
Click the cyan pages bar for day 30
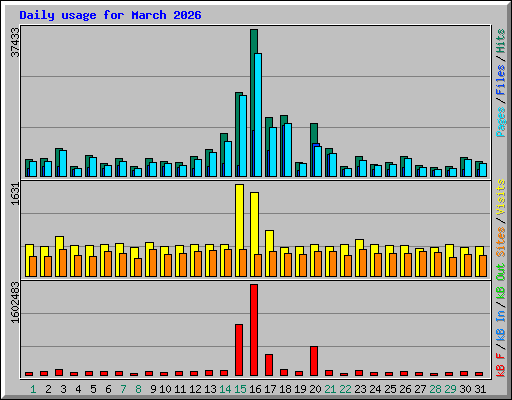(468, 168)
